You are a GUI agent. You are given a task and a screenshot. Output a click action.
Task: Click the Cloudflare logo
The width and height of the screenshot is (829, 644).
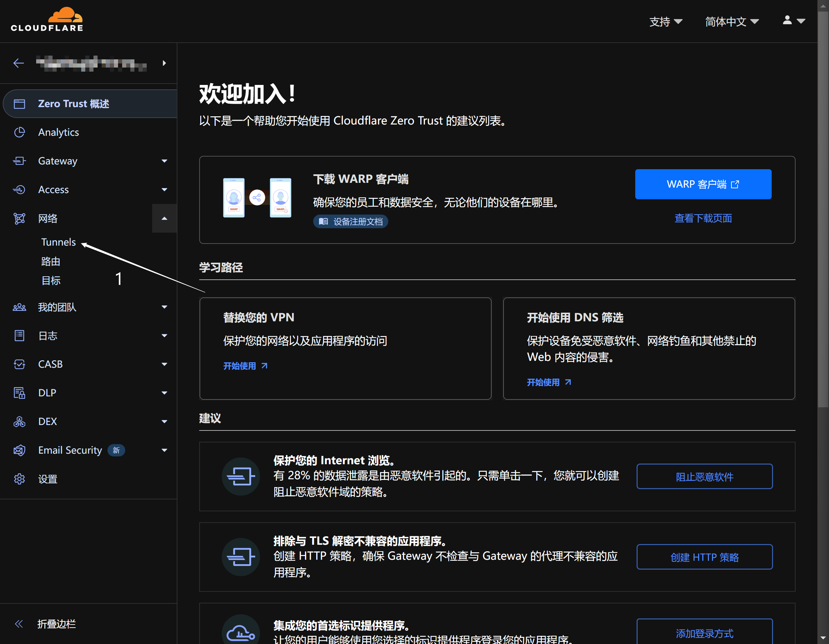pos(47,19)
